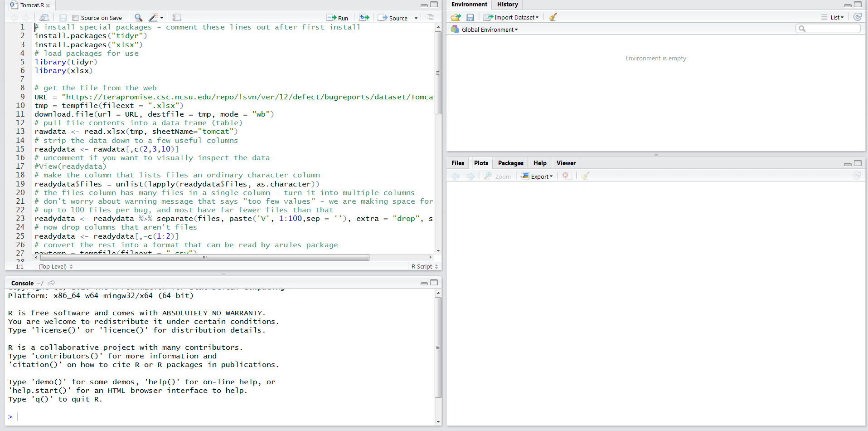Click line 17 #View(readydata) comment
Viewport: 868px width, 431px height.
click(x=70, y=167)
